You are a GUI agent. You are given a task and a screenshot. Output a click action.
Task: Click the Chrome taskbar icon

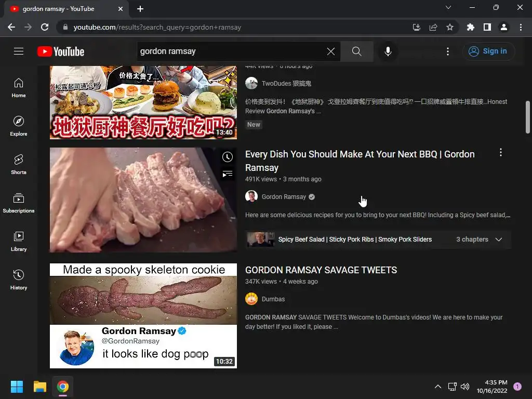[x=63, y=387]
